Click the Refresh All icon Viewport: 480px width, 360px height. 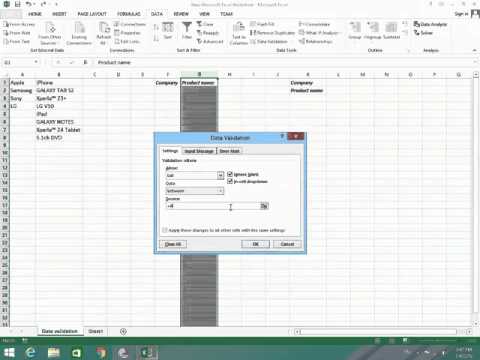click(104, 33)
